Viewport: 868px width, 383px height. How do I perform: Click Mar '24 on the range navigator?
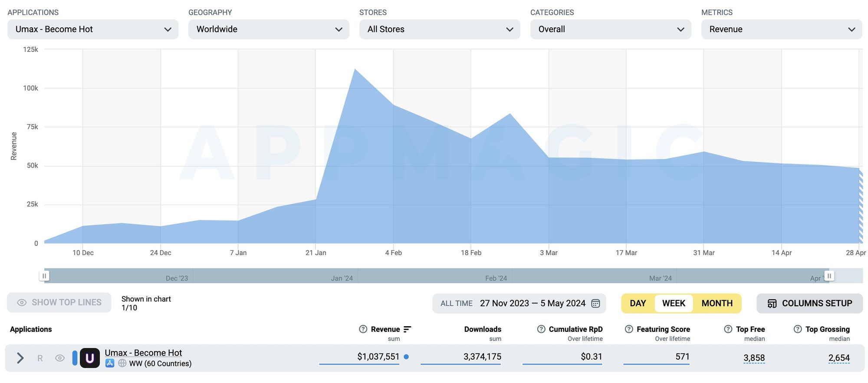tap(660, 278)
